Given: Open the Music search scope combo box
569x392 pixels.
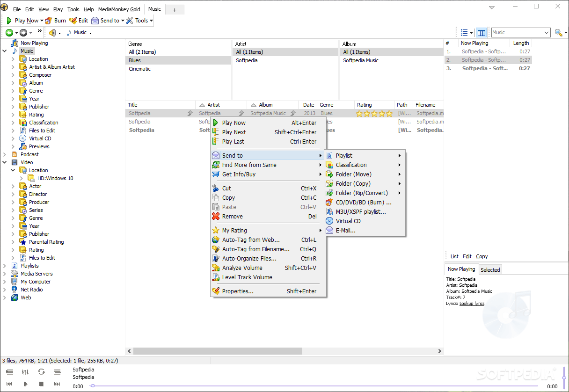Looking at the screenshot, I should coord(521,32).
